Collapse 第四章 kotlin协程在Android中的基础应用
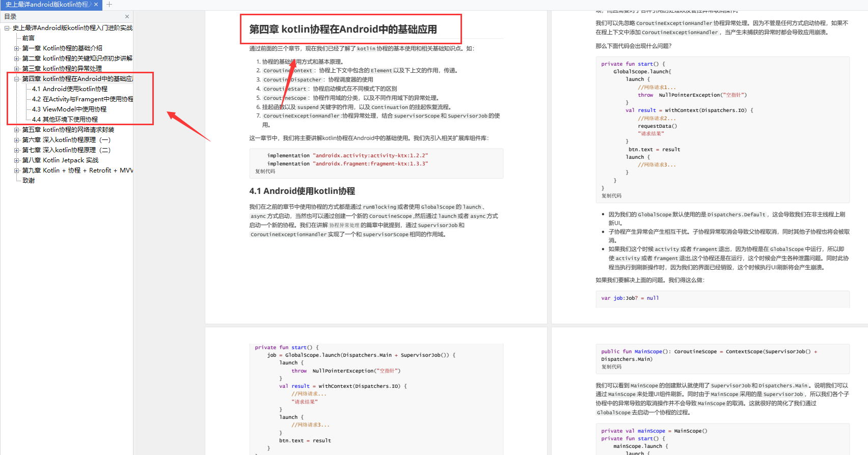This screenshot has width=868, height=455. [x=16, y=79]
